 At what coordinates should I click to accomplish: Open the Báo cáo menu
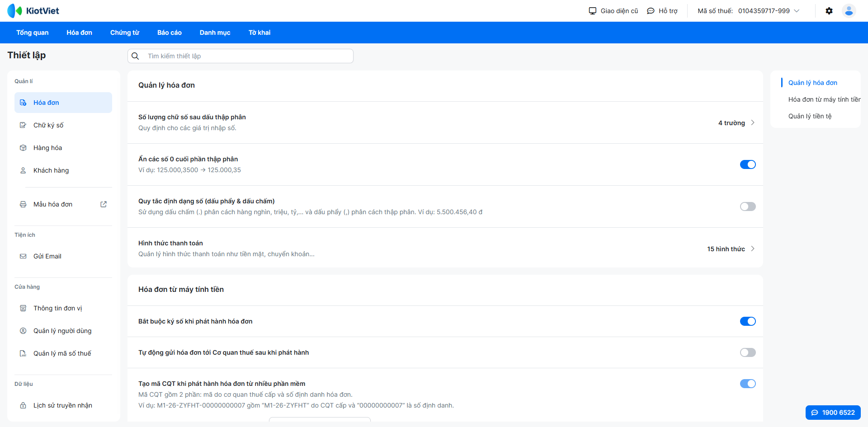[170, 33]
